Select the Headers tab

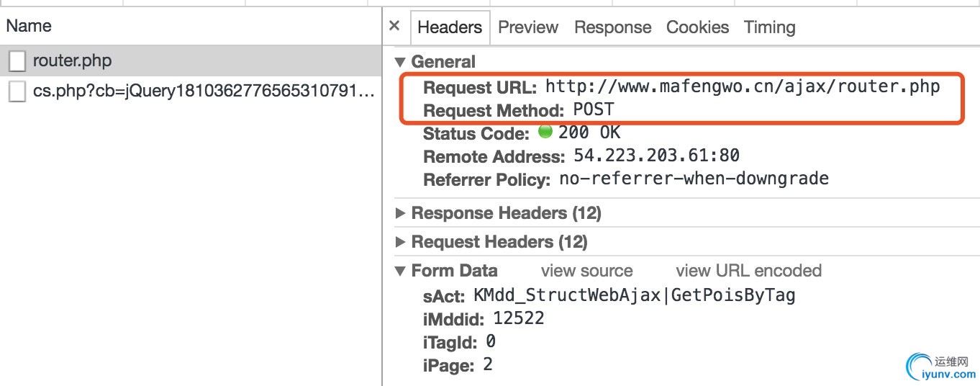(450, 27)
